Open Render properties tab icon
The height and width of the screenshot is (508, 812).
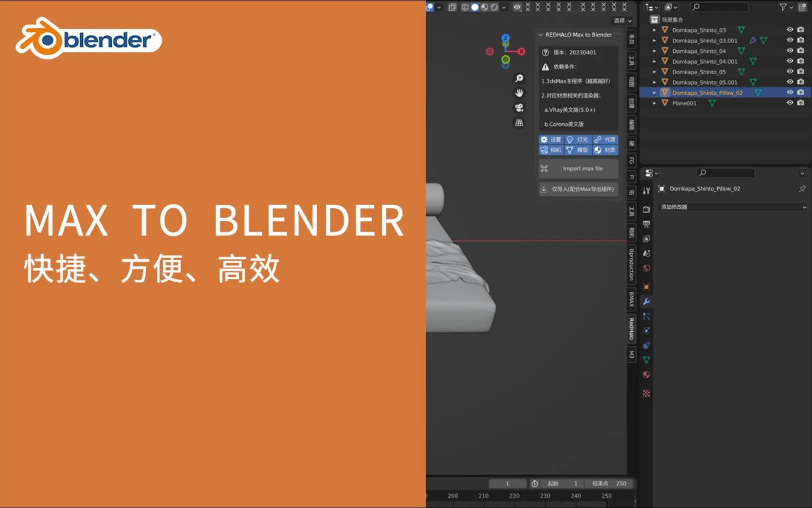pos(647,209)
